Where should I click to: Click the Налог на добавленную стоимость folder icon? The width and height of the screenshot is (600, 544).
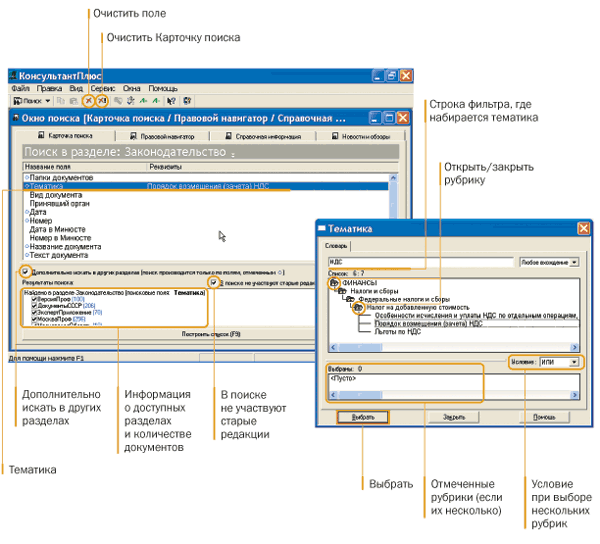click(x=357, y=307)
